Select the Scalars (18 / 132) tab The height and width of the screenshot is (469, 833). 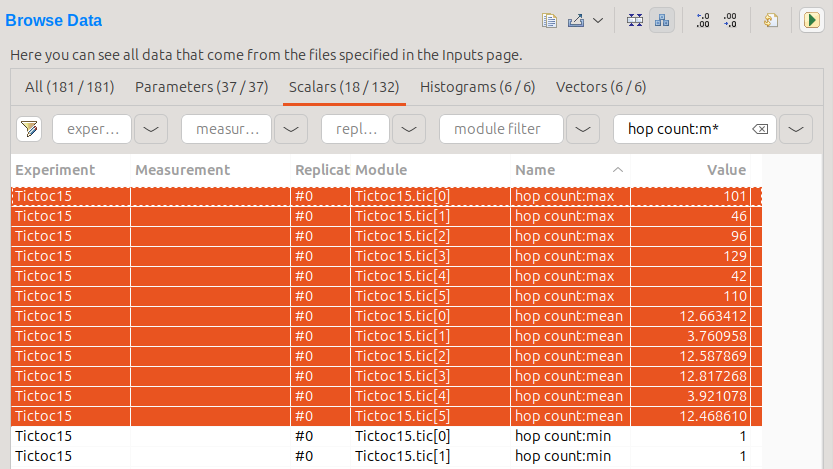tap(344, 87)
